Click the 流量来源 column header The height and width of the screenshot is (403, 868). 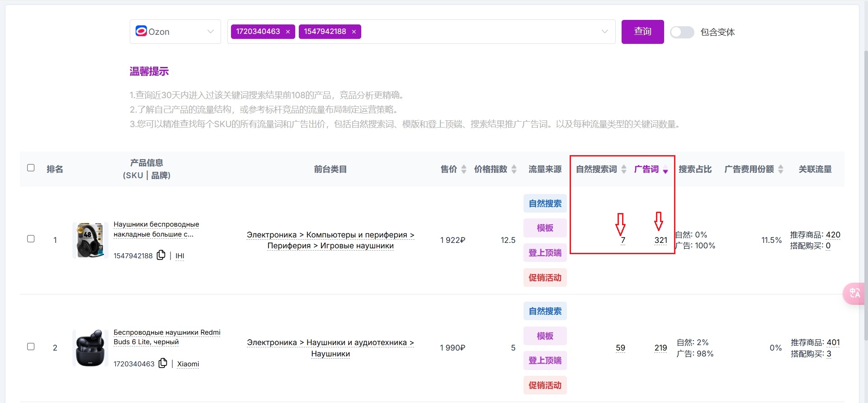coord(545,169)
